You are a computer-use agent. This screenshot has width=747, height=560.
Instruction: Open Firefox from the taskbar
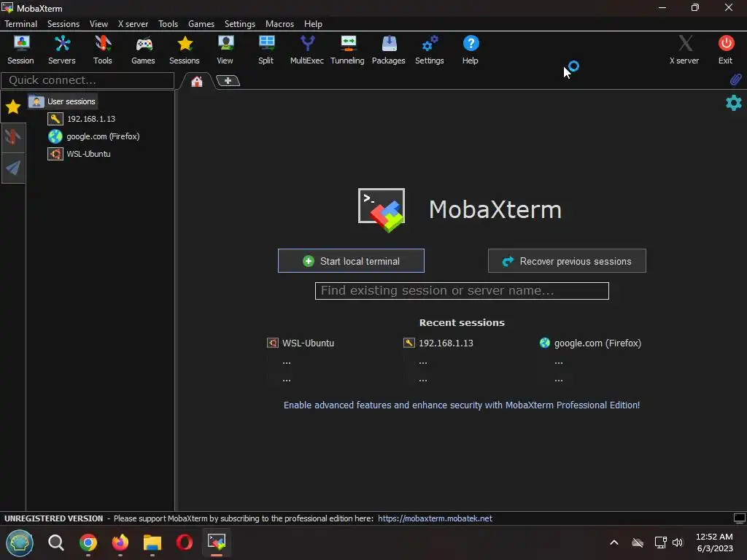(x=120, y=542)
